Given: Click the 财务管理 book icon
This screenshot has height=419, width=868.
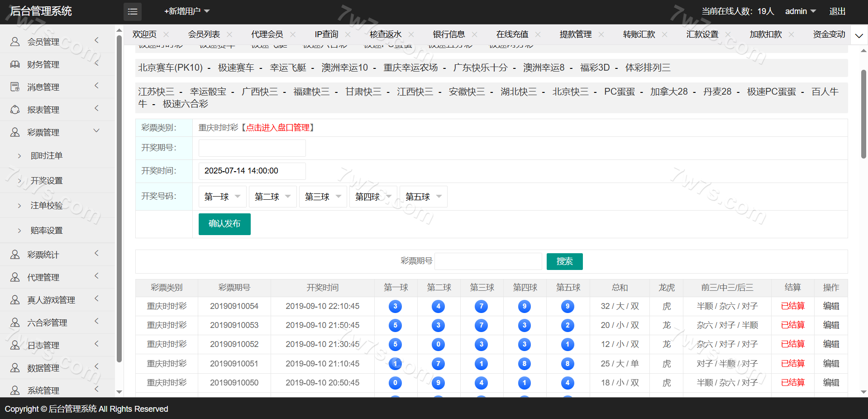Looking at the screenshot, I should coord(15,64).
